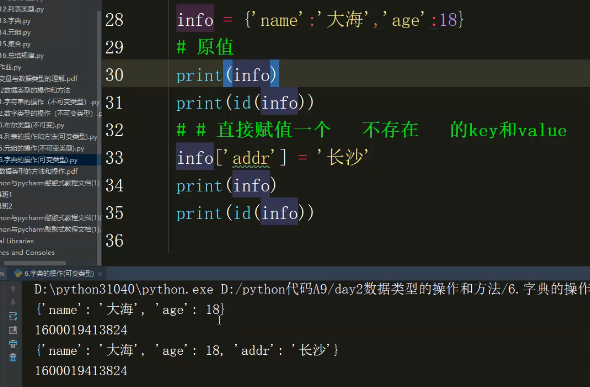Select the 变量与数据类型的理解.pdf file
The height and width of the screenshot is (387, 590).
(39, 79)
